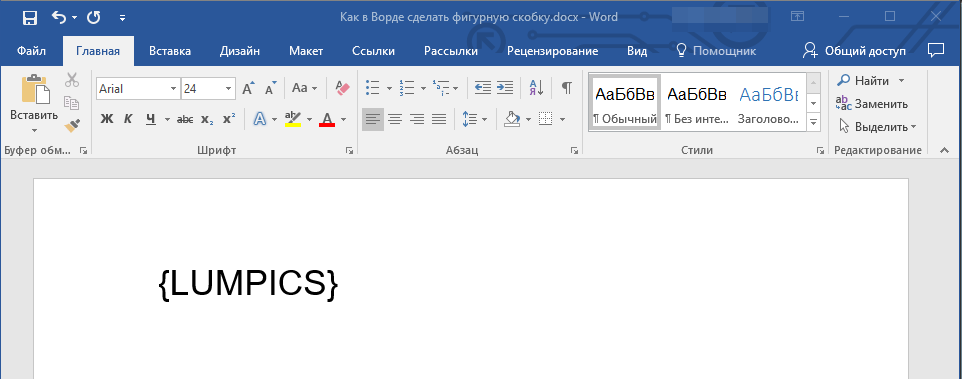The height and width of the screenshot is (379, 962).
Task: Apply shading with paint bucket
Action: 512,120
